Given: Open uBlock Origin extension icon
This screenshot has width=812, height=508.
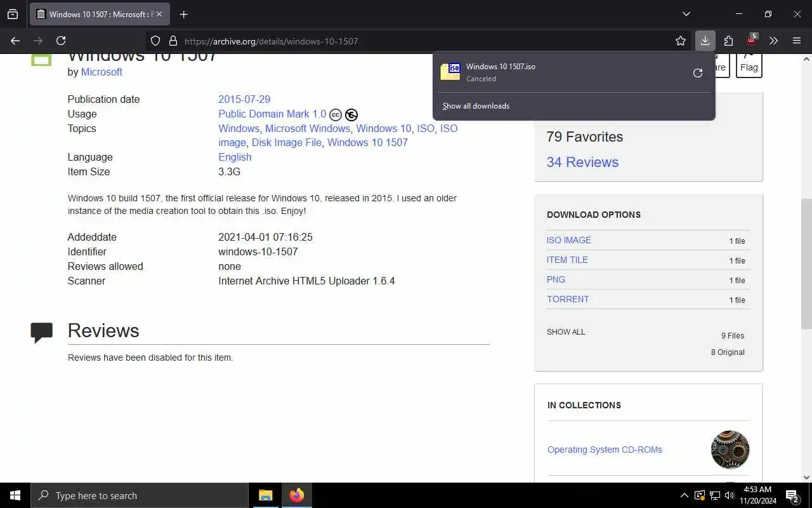Looking at the screenshot, I should [x=751, y=41].
